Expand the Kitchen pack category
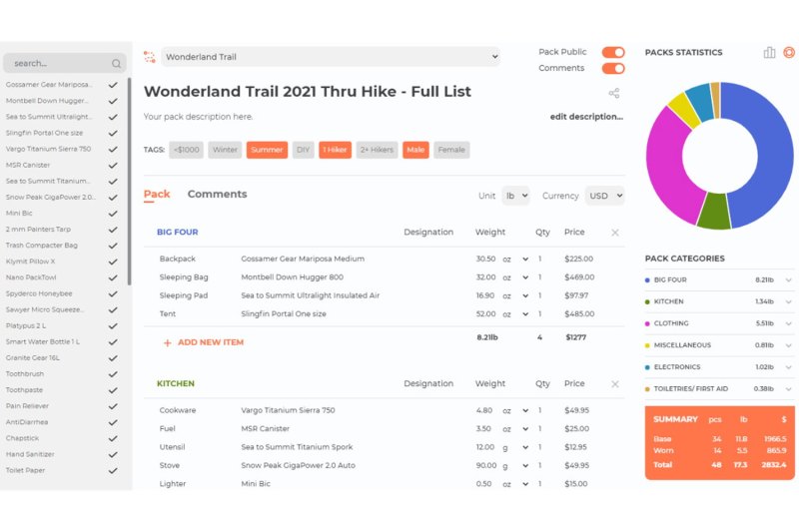799x532 pixels. (788, 301)
